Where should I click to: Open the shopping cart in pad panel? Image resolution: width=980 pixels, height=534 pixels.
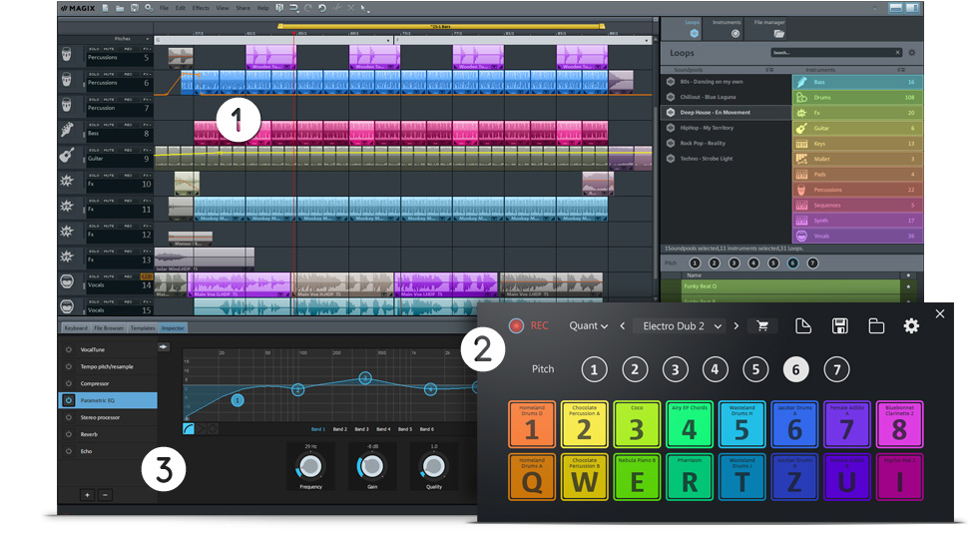click(x=762, y=325)
